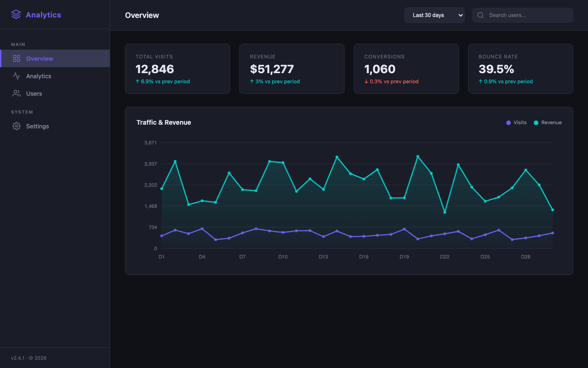This screenshot has height=368, width=588.
Task: Click the SYSTEM sidebar section label
Action: point(22,112)
